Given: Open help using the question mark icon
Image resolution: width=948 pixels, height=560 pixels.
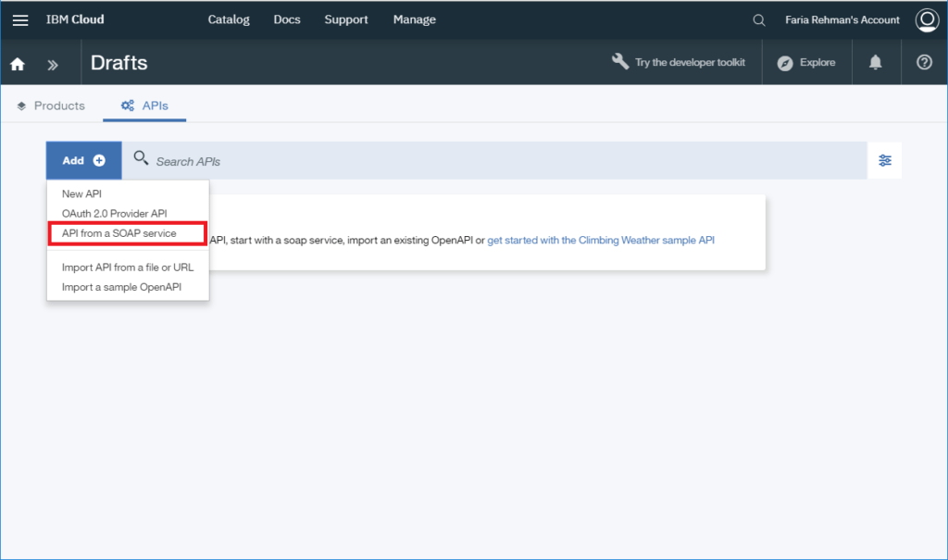Looking at the screenshot, I should [923, 62].
